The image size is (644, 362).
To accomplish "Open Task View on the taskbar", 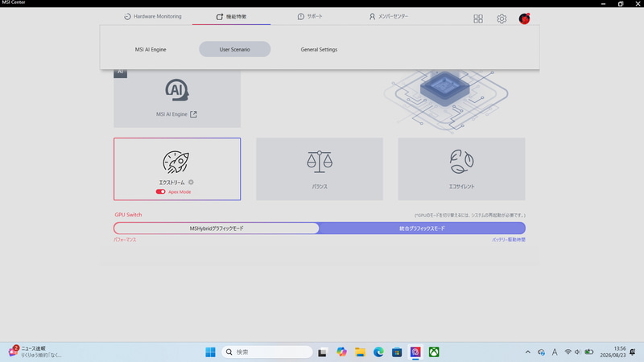I will (323, 352).
